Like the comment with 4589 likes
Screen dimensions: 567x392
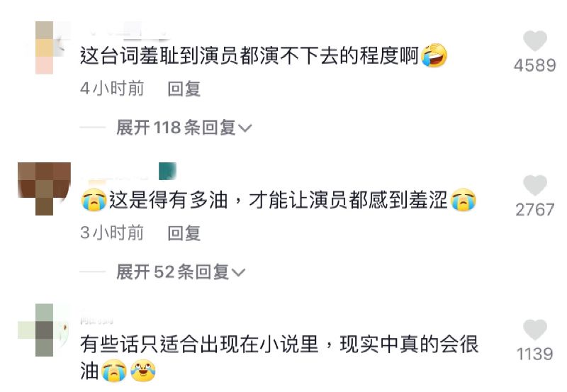click(535, 40)
